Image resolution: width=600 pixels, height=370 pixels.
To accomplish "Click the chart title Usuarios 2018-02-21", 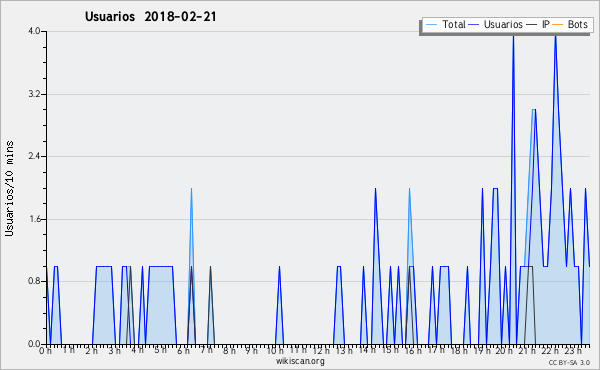I will 151,16.
